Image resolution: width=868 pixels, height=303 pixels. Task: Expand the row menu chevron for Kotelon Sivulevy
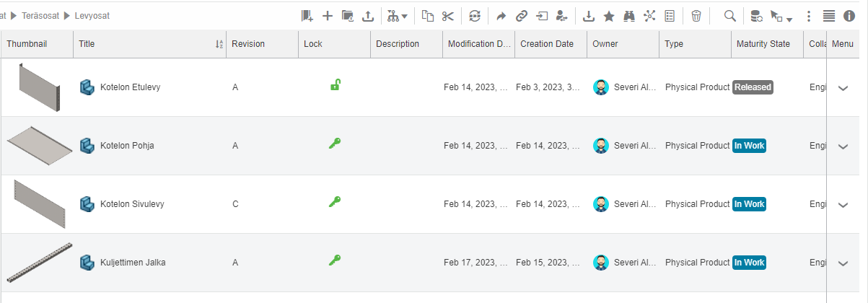[843, 205]
